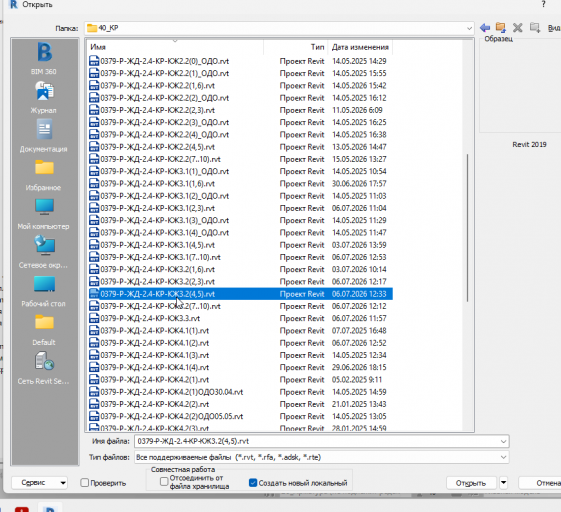Open the Сервис tools dropdown
Viewport: 561px width, 512px height.
[x=39, y=483]
